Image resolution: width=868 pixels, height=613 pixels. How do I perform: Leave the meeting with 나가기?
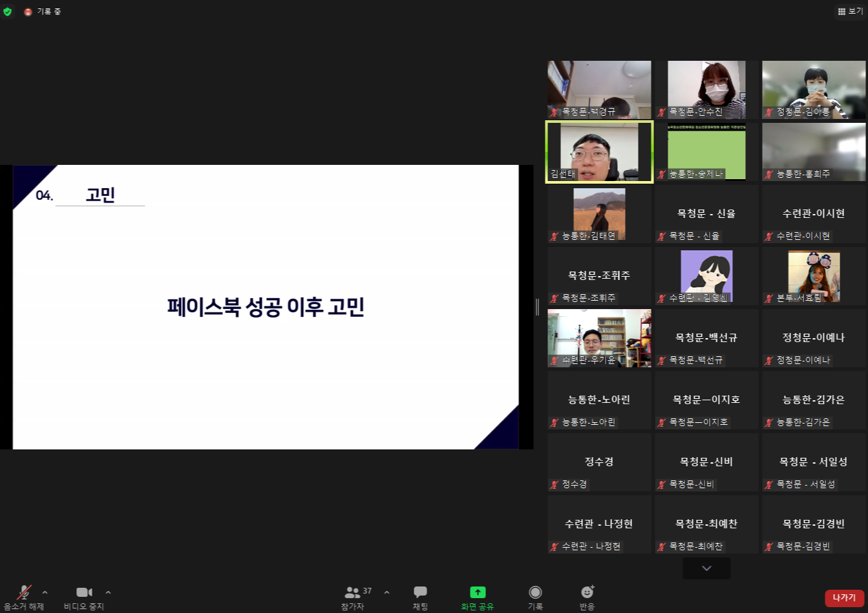(x=844, y=598)
